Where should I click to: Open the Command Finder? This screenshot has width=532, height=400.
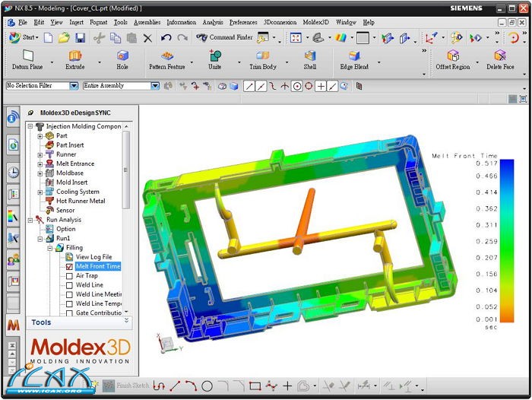pos(225,37)
